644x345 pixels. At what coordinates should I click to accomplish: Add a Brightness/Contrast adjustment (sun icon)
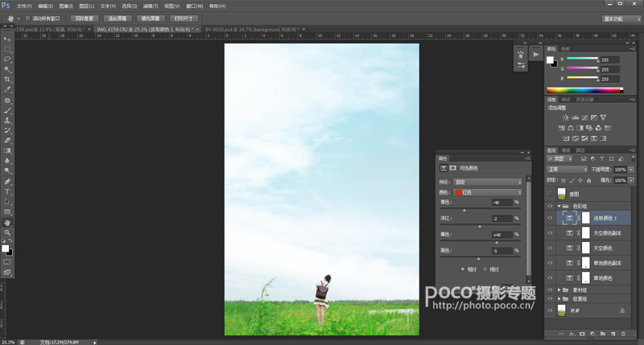pyautogui.click(x=566, y=117)
